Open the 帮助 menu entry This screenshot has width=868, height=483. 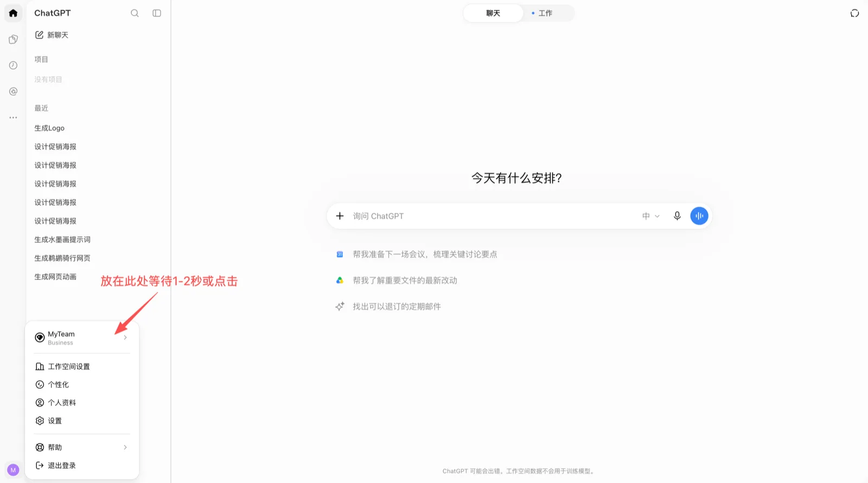(x=82, y=447)
